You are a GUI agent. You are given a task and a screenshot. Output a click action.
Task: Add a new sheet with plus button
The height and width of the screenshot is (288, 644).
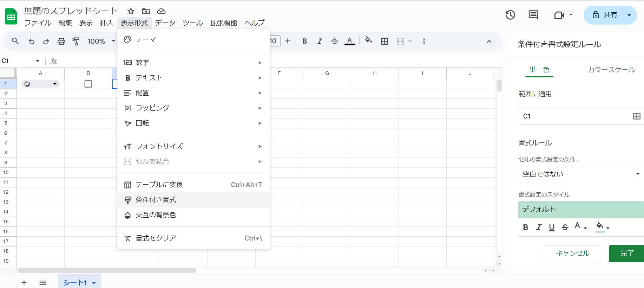tap(24, 283)
